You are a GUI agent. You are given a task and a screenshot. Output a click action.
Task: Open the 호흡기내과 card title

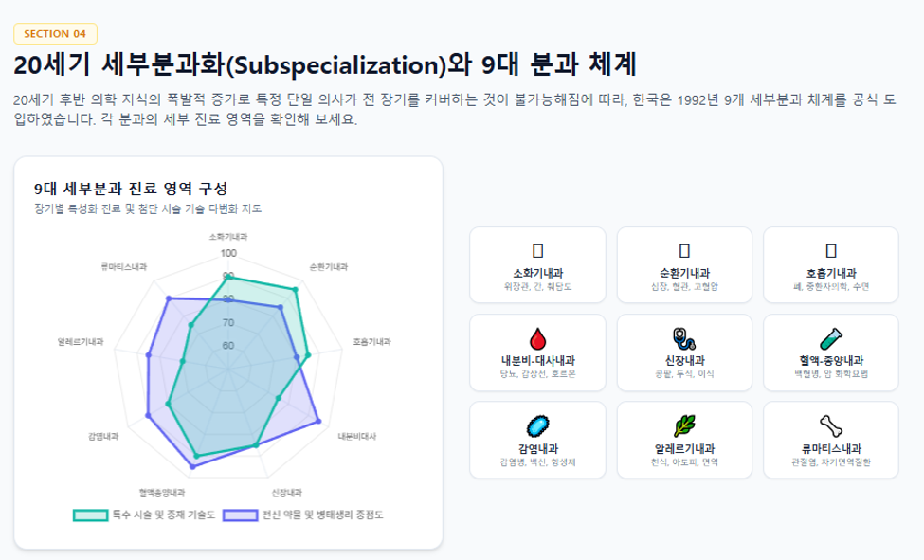pos(831,274)
